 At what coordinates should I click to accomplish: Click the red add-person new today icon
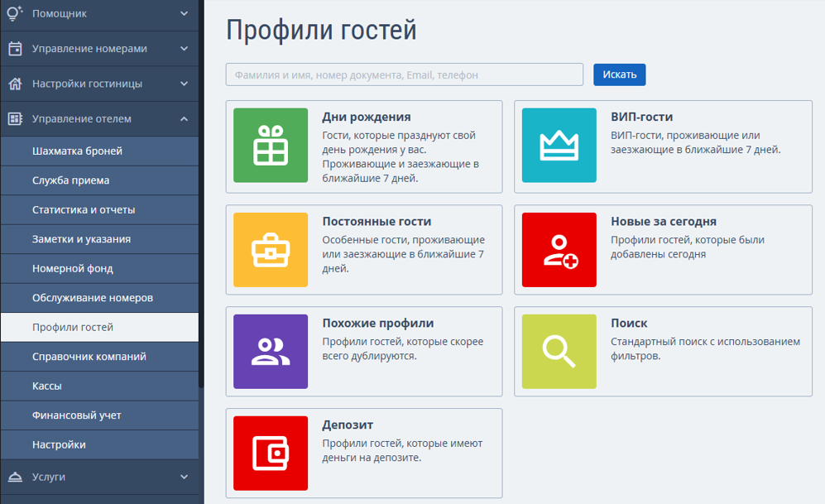tap(559, 250)
